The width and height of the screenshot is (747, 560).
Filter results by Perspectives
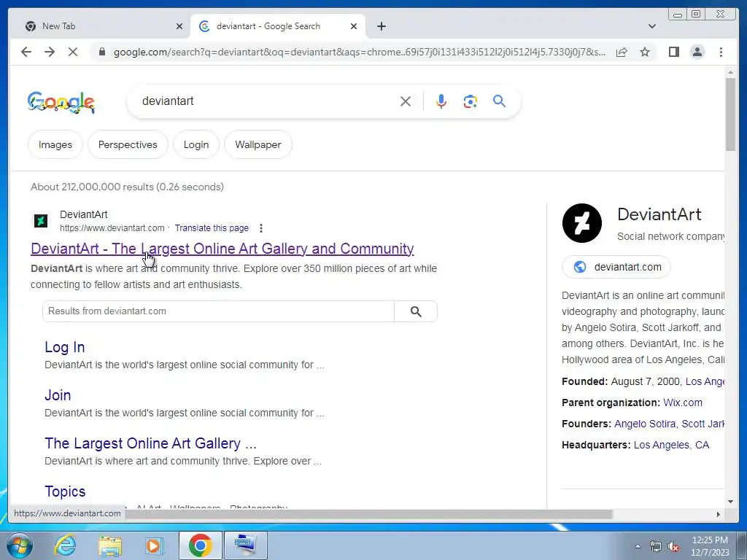128,144
